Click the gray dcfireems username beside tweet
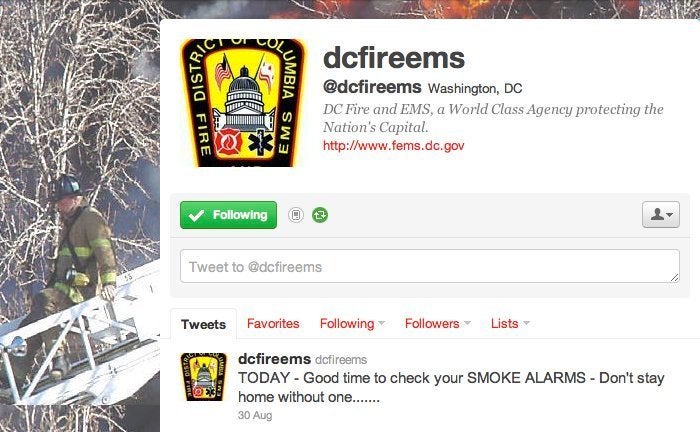The height and width of the screenshot is (432, 700). (x=341, y=360)
